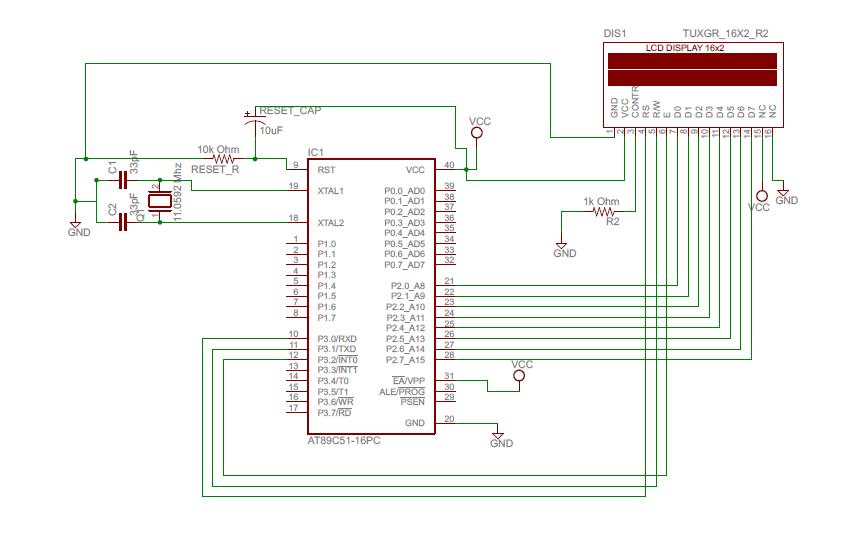Select the P0.0_AD0 pin label

[x=404, y=191]
